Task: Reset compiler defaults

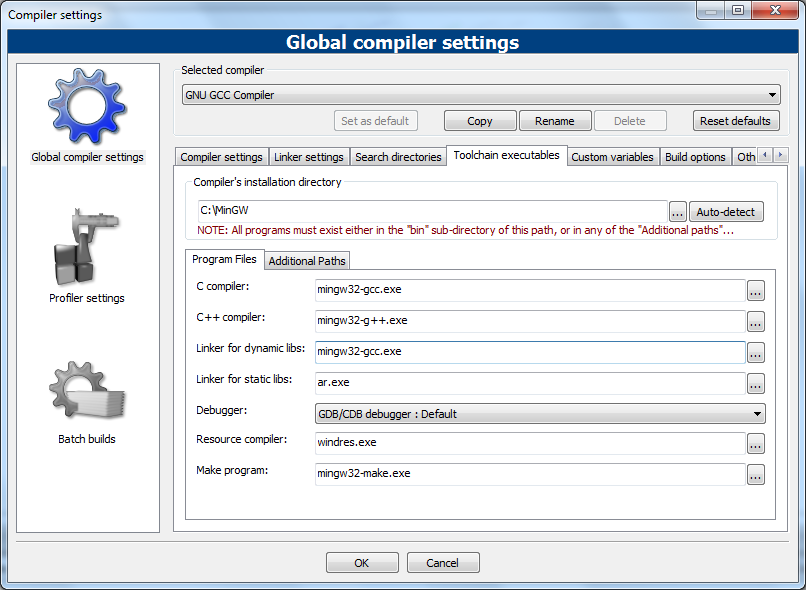Action: pos(736,120)
